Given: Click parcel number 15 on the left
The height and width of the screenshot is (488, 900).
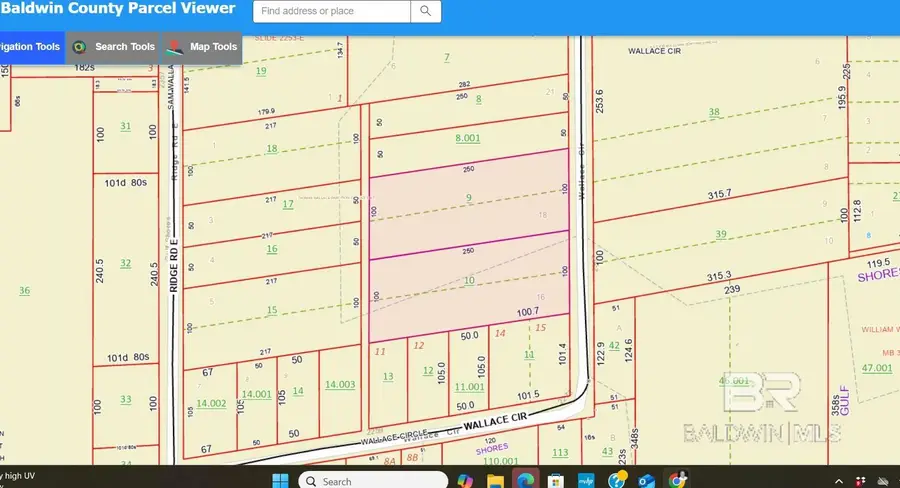Looking at the screenshot, I should [271, 310].
